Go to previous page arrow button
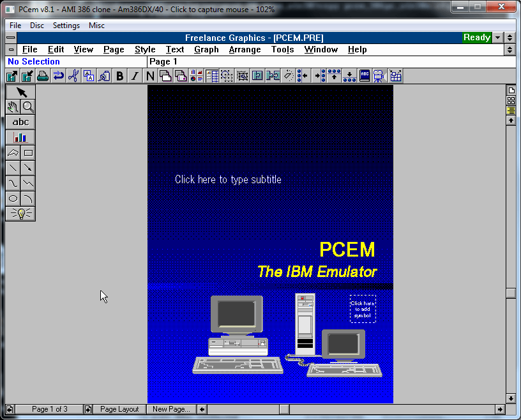This screenshot has height=420, width=521. 10,409
